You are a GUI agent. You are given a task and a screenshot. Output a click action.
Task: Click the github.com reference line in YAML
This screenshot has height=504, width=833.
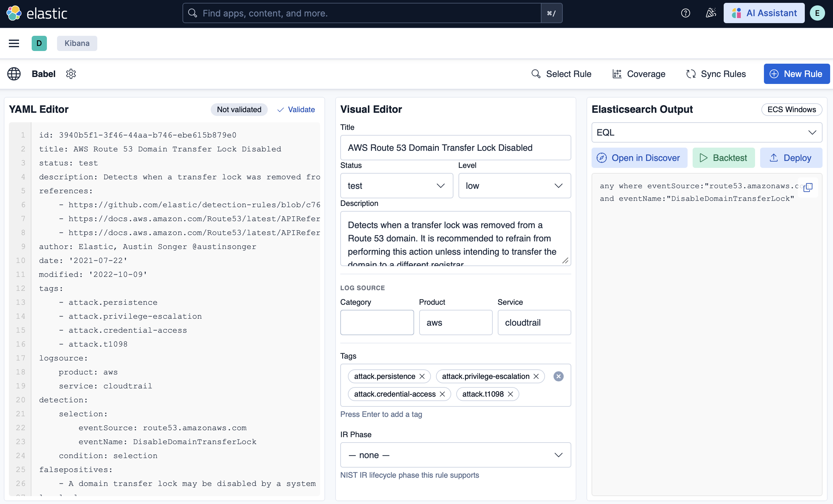point(190,205)
